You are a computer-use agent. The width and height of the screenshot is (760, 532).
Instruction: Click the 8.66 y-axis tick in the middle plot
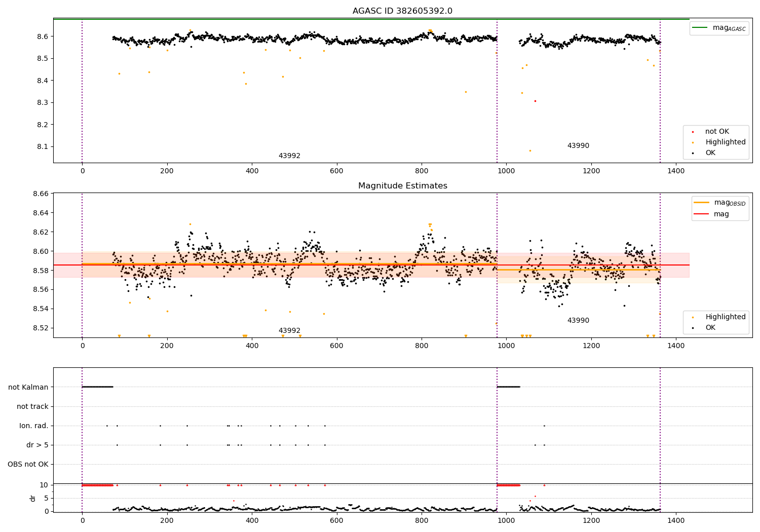coord(41,194)
